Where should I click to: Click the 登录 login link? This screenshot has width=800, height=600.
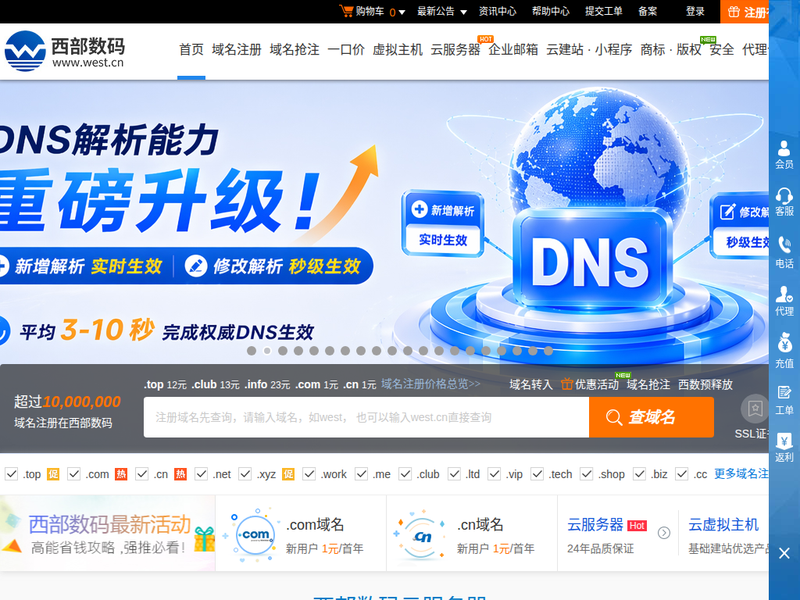695,11
